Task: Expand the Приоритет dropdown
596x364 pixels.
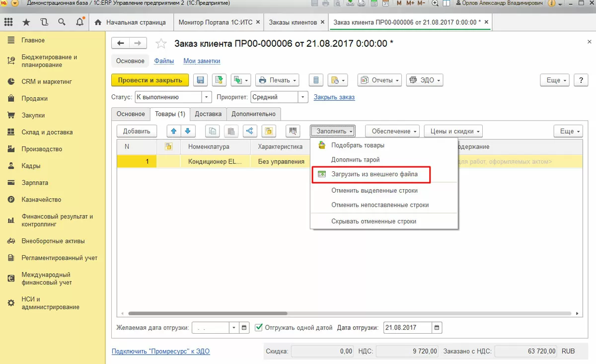Action: (303, 97)
